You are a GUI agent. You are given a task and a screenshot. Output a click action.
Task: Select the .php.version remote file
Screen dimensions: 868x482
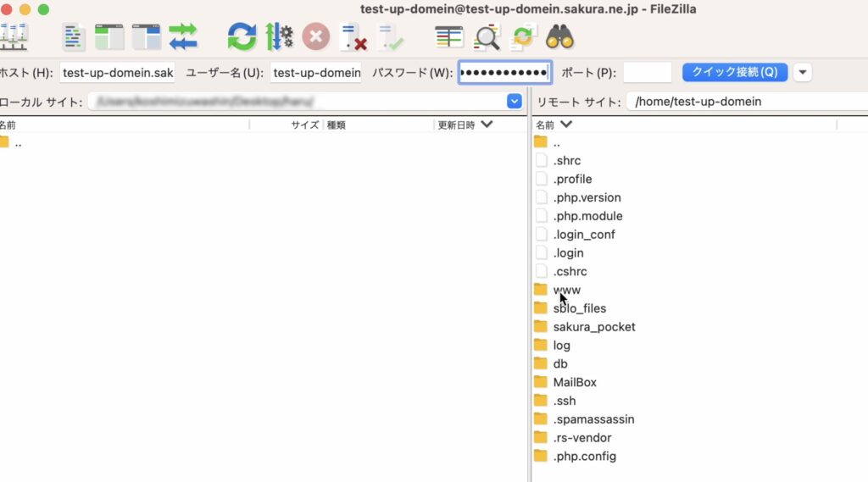click(x=587, y=197)
